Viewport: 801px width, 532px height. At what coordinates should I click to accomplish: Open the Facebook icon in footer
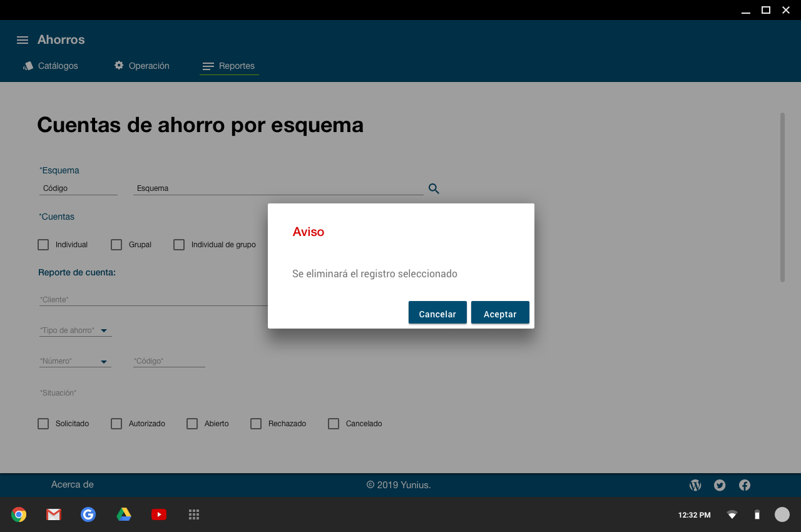point(745,485)
